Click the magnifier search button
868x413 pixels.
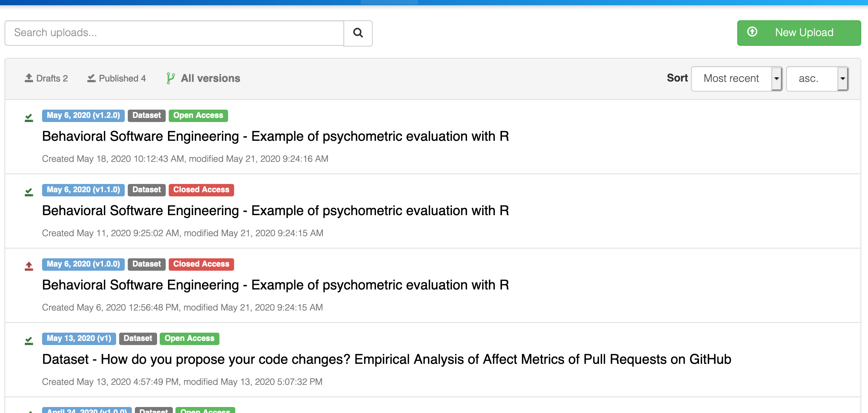(358, 33)
